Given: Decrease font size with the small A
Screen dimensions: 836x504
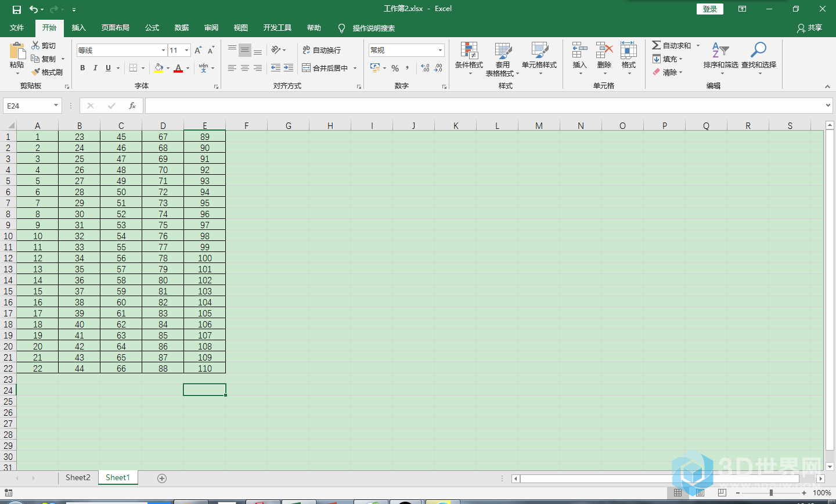Looking at the screenshot, I should 211,51.
